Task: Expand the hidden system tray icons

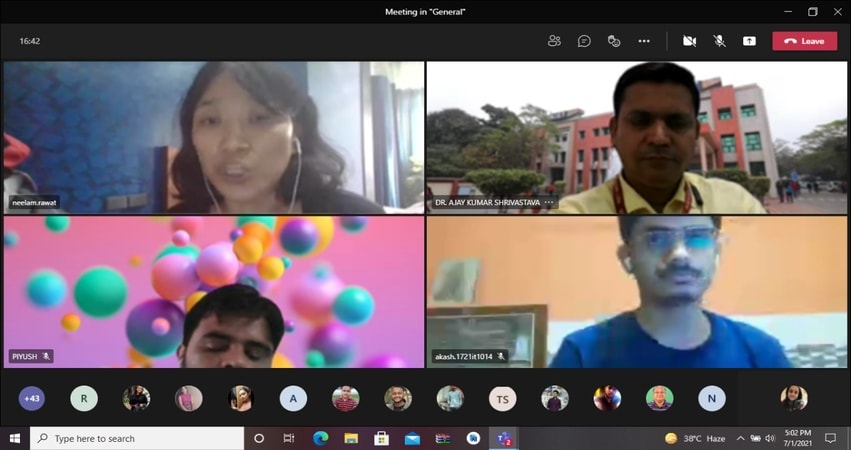Action: [740, 438]
